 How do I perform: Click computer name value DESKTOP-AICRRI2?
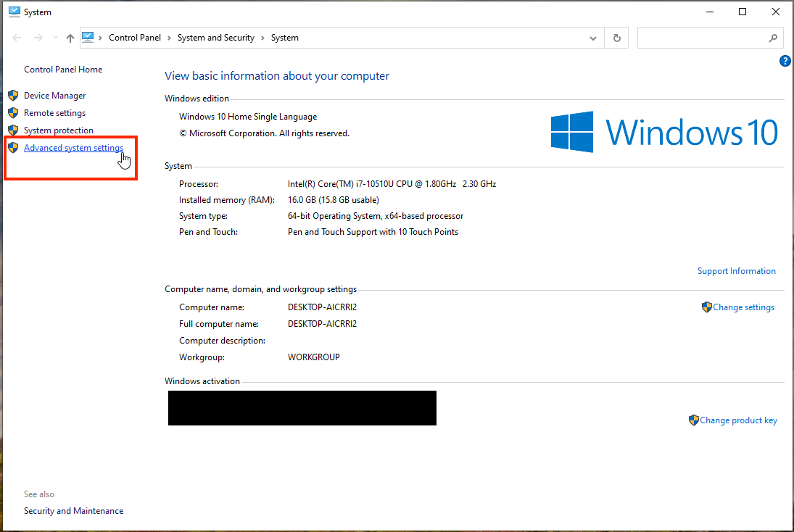[322, 307]
